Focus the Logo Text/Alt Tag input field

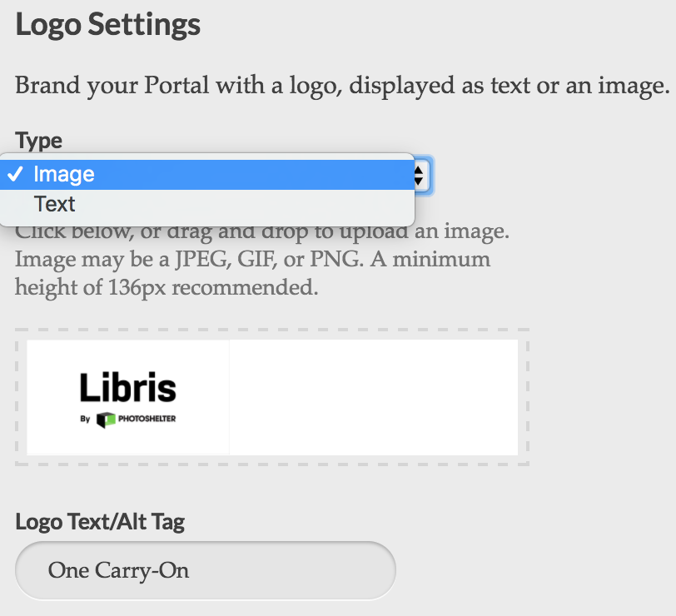(x=206, y=570)
